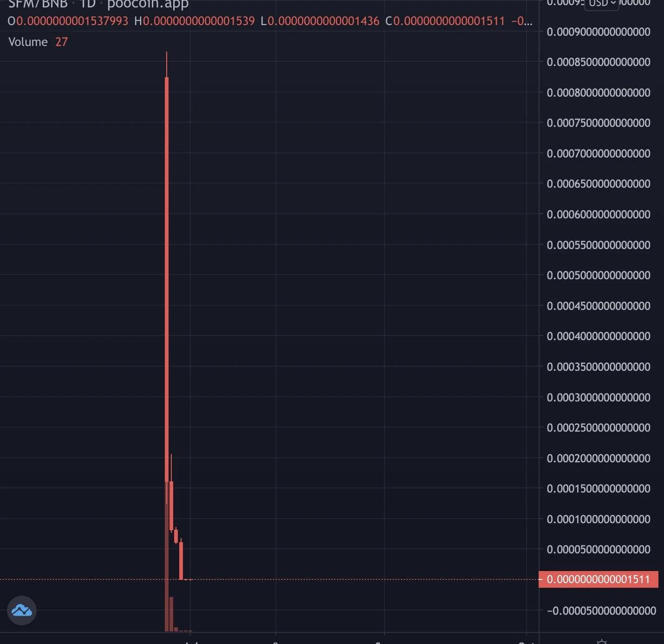
Task: Click the Low price value in legend
Action: 323,21
